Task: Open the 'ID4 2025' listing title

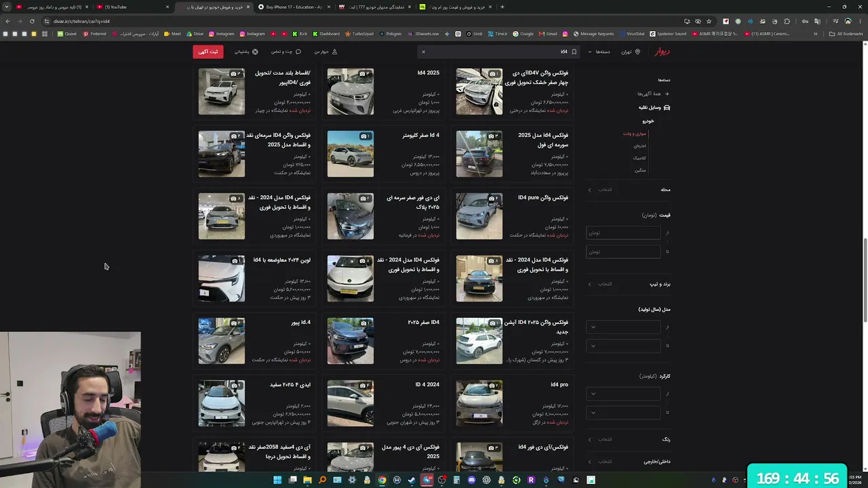Action: click(428, 73)
